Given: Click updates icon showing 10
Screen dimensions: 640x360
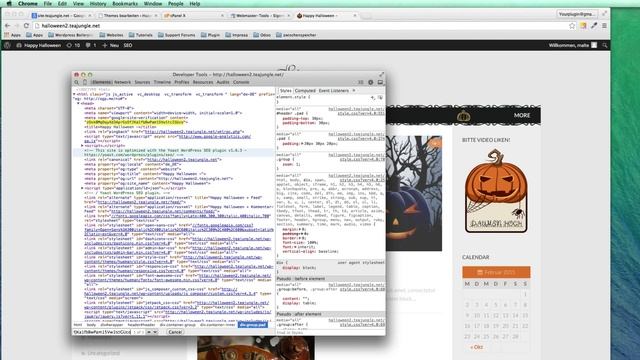Looking at the screenshot, I should [x=73, y=45].
